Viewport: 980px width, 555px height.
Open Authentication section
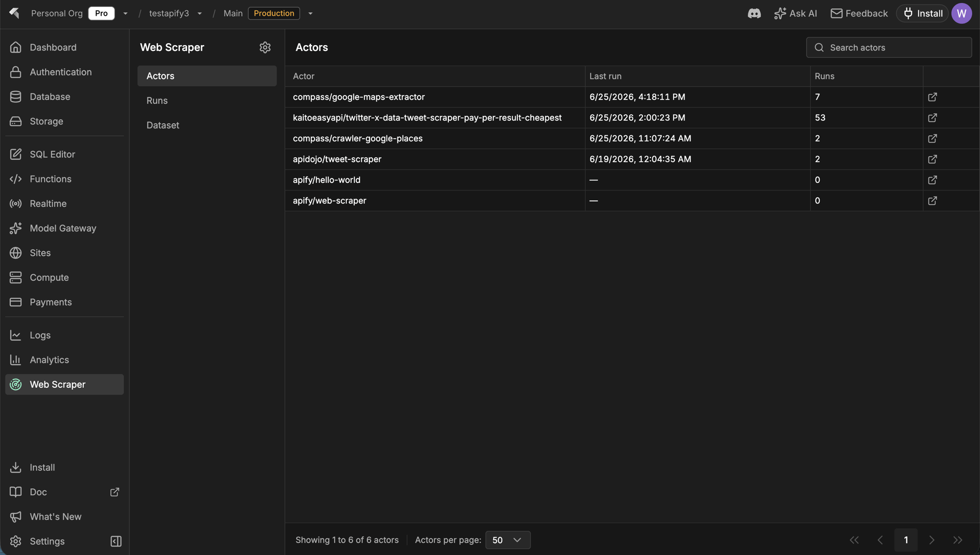tap(65, 72)
